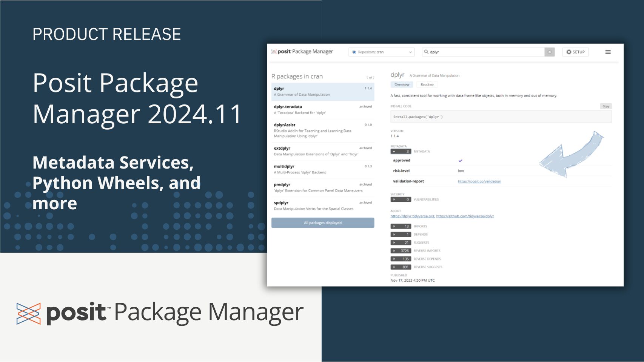
Task: Click the search magnifier icon
Action: click(426, 52)
